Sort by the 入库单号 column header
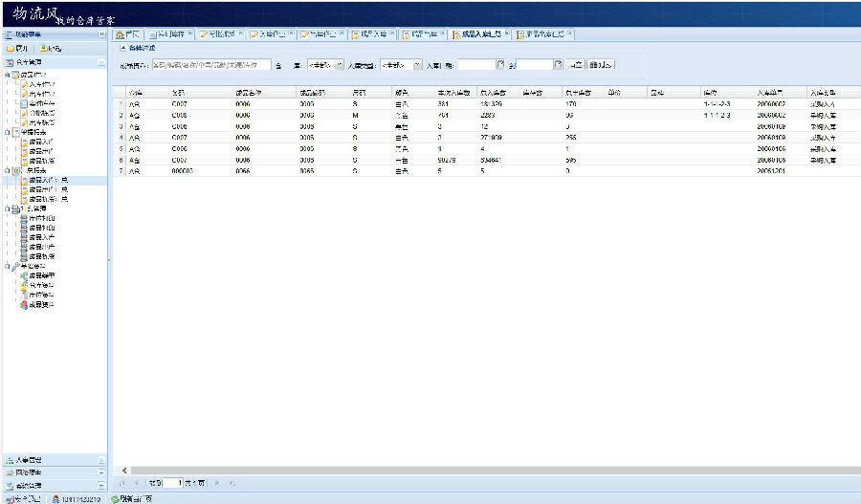Viewport: 861px width, 504px height. click(780, 93)
